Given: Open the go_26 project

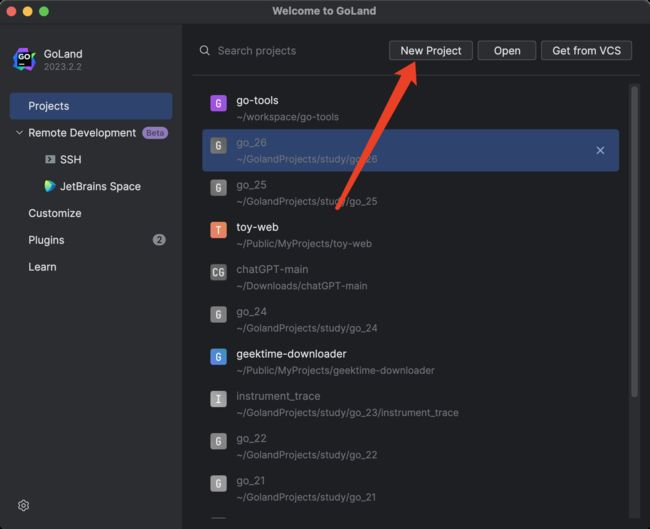Looking at the screenshot, I should [x=410, y=150].
